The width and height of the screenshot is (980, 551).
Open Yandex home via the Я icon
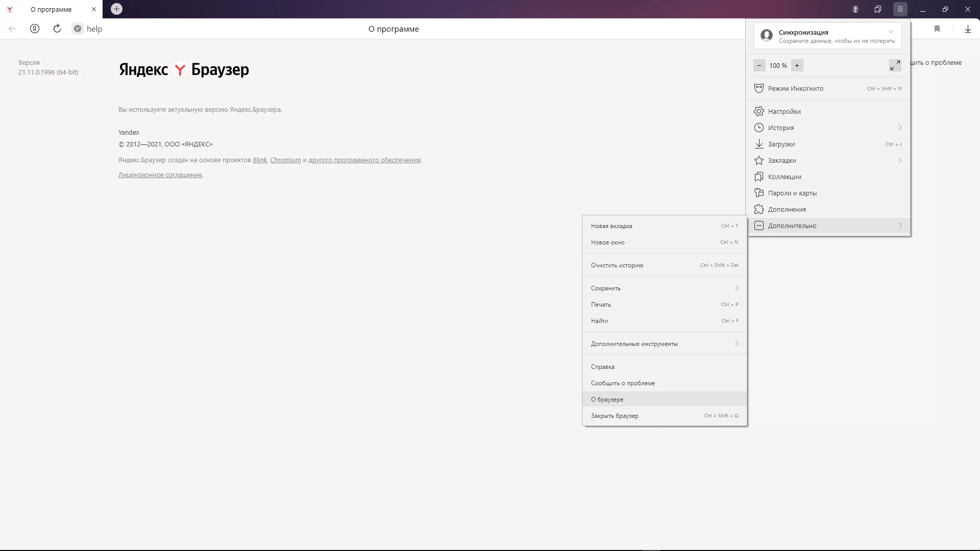35,29
